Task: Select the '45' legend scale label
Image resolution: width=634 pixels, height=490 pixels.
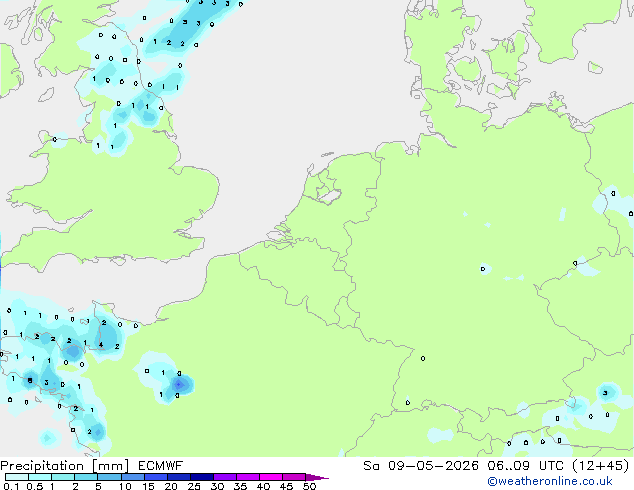Action: click(x=286, y=486)
